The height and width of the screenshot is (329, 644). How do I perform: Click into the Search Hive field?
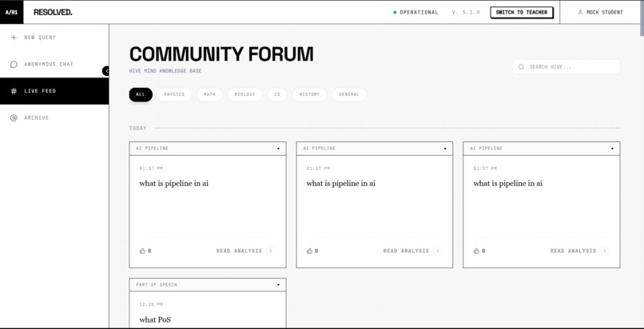(x=566, y=67)
